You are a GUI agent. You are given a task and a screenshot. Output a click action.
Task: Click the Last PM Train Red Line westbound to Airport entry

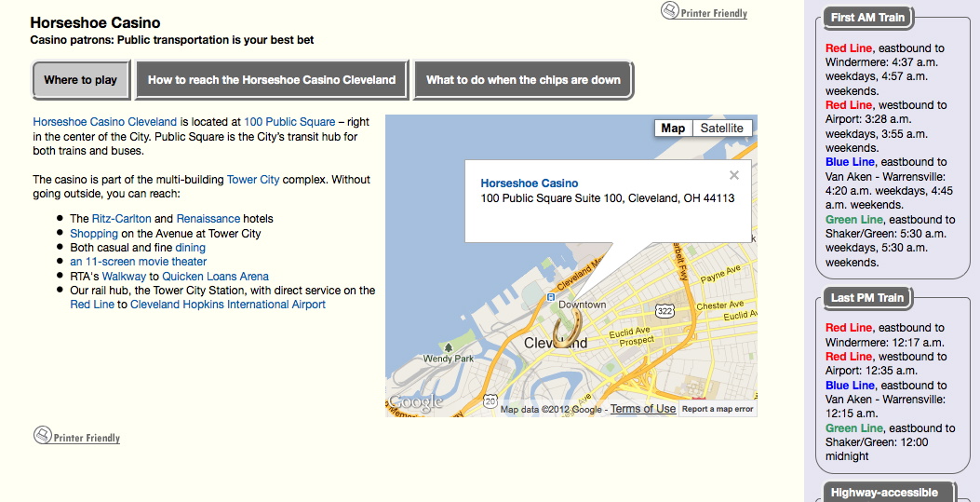tap(886, 363)
